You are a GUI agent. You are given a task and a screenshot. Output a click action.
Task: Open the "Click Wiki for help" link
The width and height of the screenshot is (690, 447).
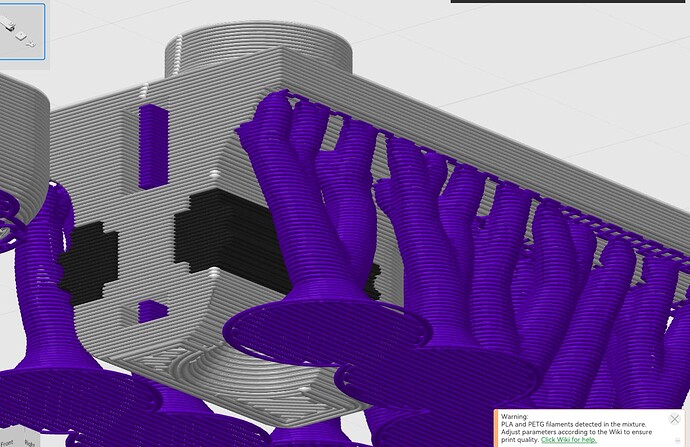[597, 440]
